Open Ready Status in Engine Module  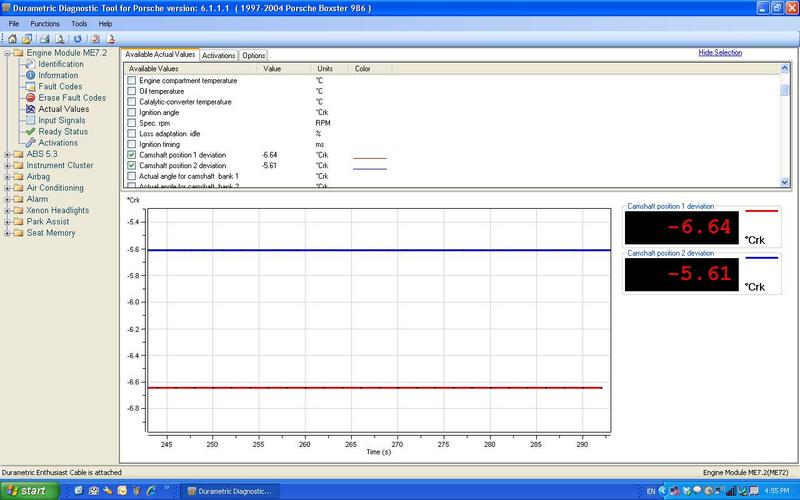click(x=62, y=131)
